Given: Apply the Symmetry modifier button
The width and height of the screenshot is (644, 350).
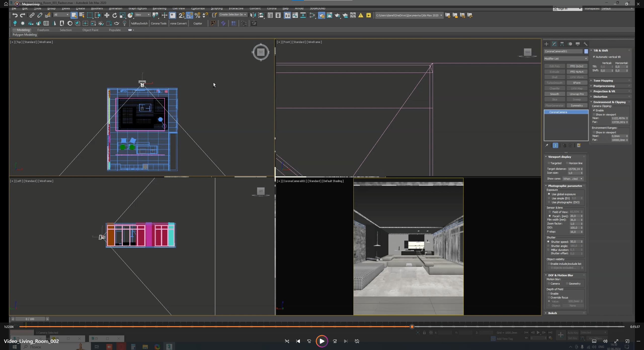Looking at the screenshot, I should [577, 105].
